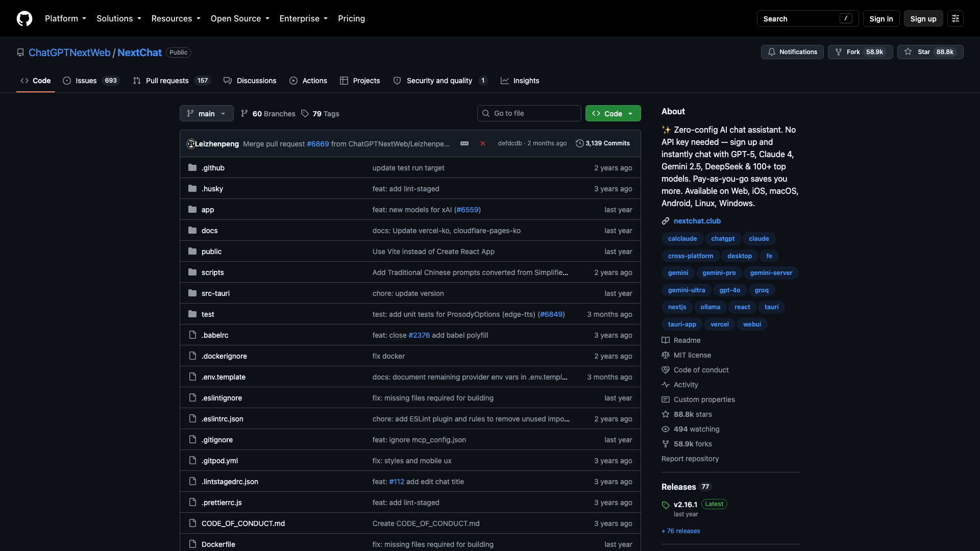Viewport: 980px width, 551px height.
Task: Open the 79 Tags link
Action: point(320,113)
